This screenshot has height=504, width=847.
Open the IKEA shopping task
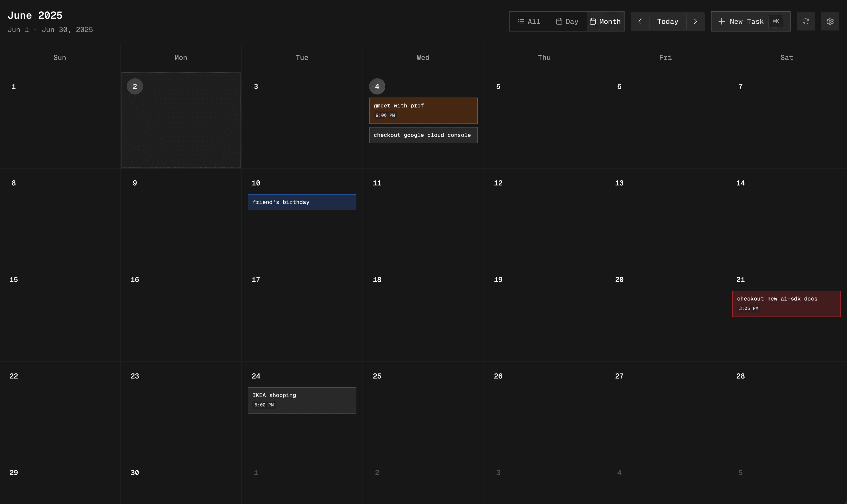click(x=302, y=400)
